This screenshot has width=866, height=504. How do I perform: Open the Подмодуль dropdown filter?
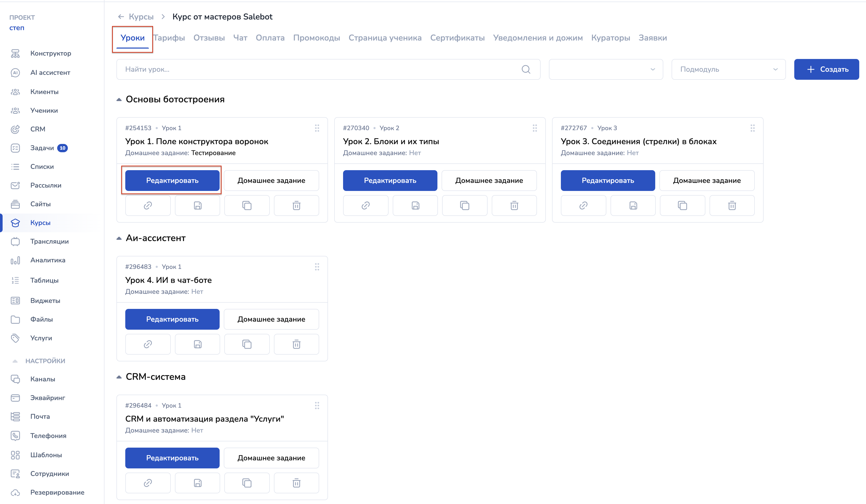coord(728,69)
